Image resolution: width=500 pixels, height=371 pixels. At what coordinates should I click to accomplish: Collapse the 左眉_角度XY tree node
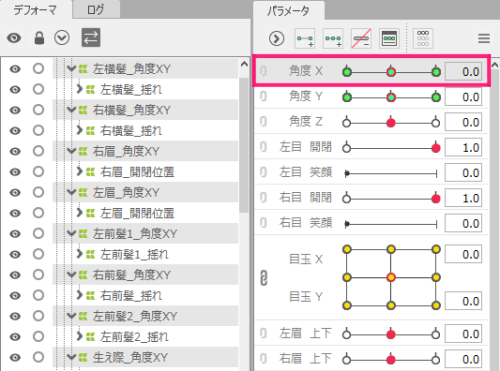(71, 192)
